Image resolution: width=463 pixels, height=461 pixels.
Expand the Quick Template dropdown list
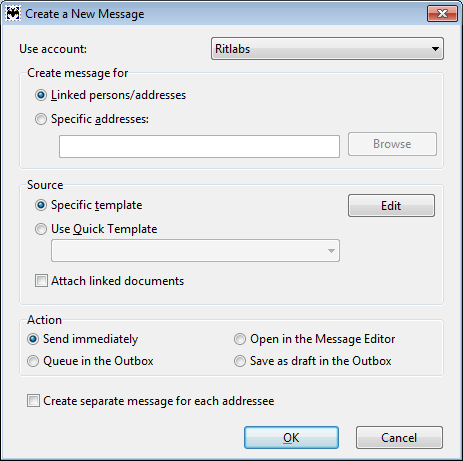point(195,250)
